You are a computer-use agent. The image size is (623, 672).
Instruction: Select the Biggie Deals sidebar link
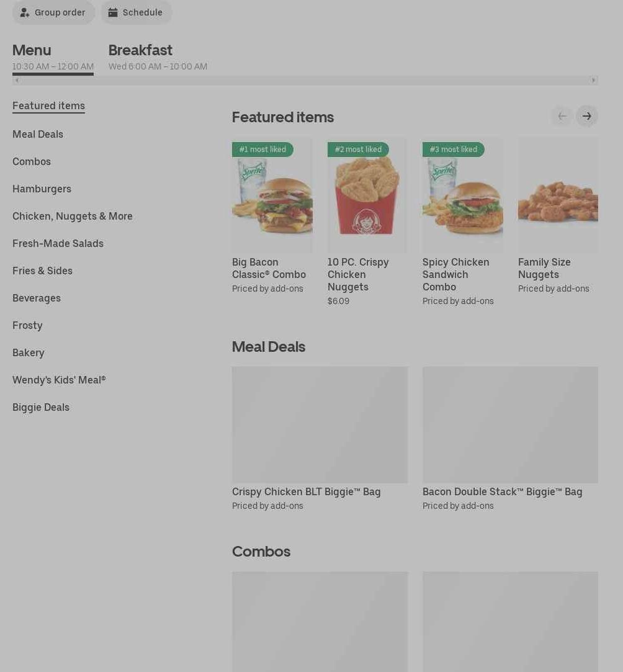pos(41,407)
